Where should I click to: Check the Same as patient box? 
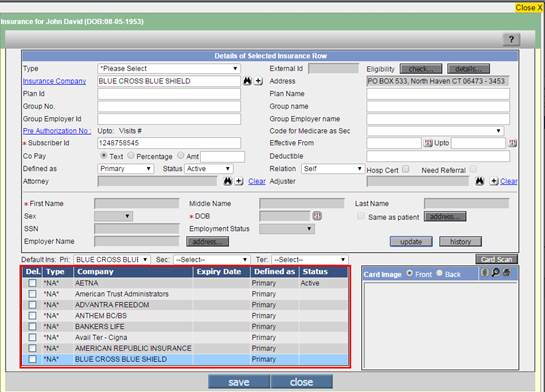coord(361,216)
